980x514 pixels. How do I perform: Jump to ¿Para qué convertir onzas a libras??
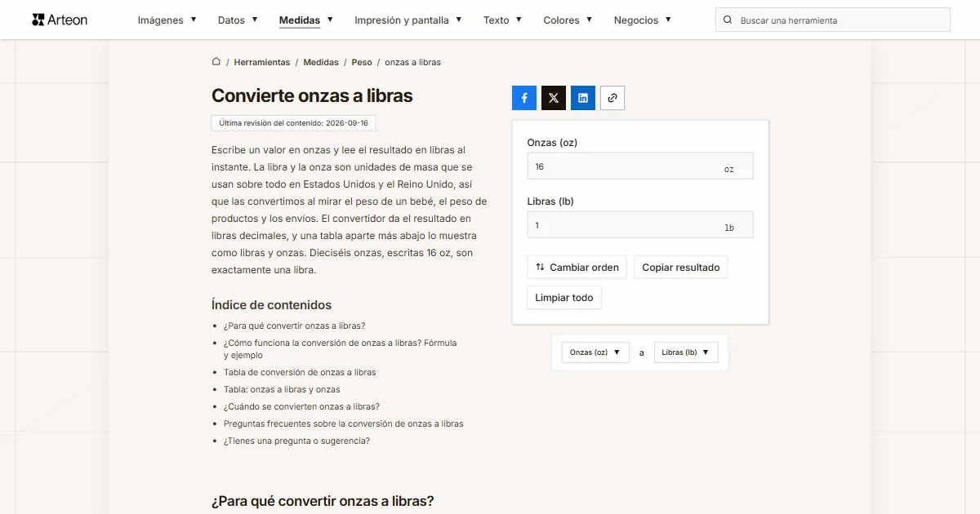(x=295, y=326)
